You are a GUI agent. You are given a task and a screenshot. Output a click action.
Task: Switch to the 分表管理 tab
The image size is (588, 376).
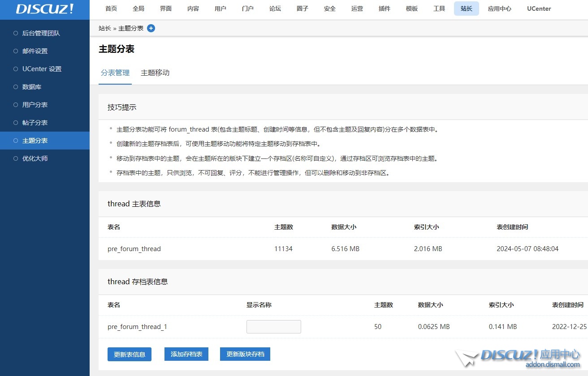pos(115,73)
